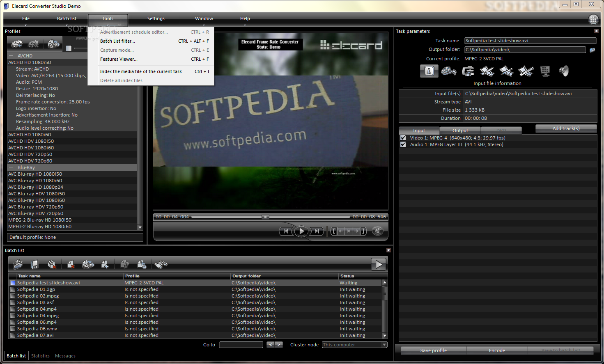The width and height of the screenshot is (604, 364).
Task: Open the File menu
Action: (26, 18)
